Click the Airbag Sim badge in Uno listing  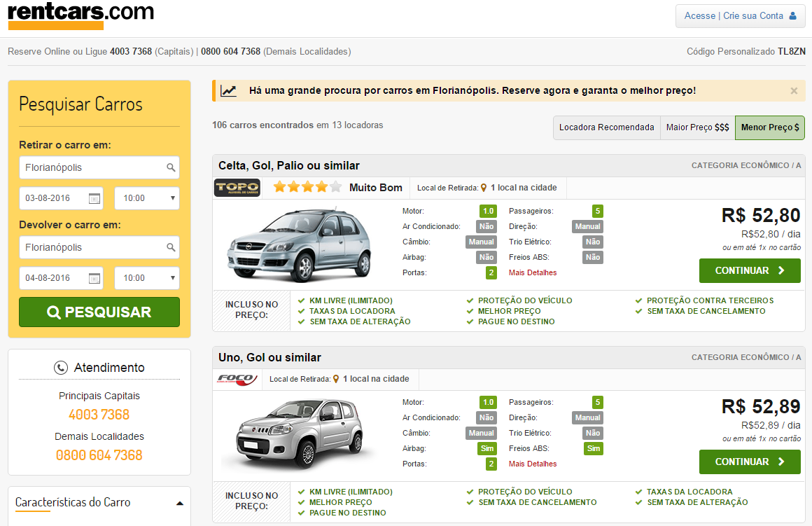click(487, 449)
